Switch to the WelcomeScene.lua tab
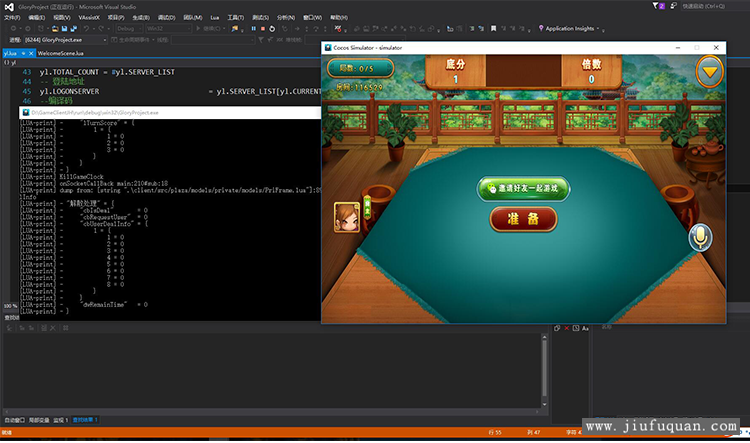This screenshot has height=443, width=750. click(x=61, y=53)
